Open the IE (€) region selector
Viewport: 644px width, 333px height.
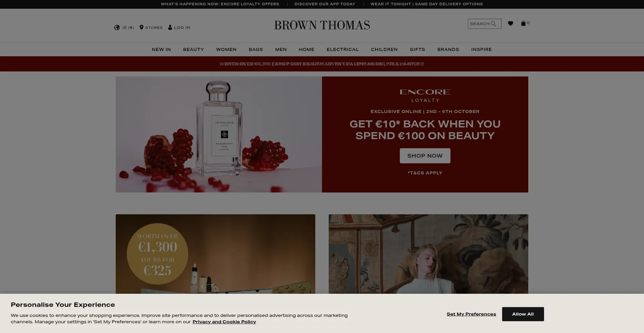[124, 27]
